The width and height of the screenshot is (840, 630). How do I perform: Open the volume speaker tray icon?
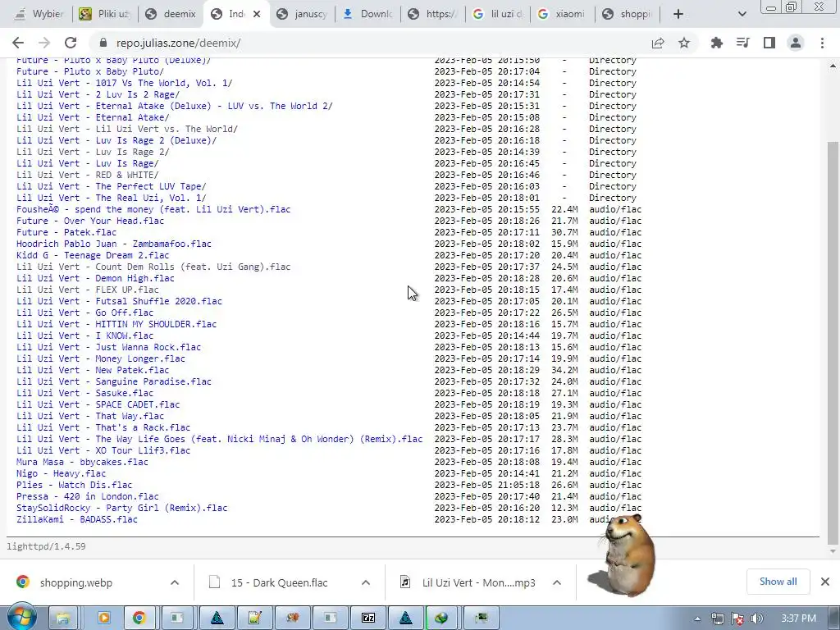coord(756,619)
